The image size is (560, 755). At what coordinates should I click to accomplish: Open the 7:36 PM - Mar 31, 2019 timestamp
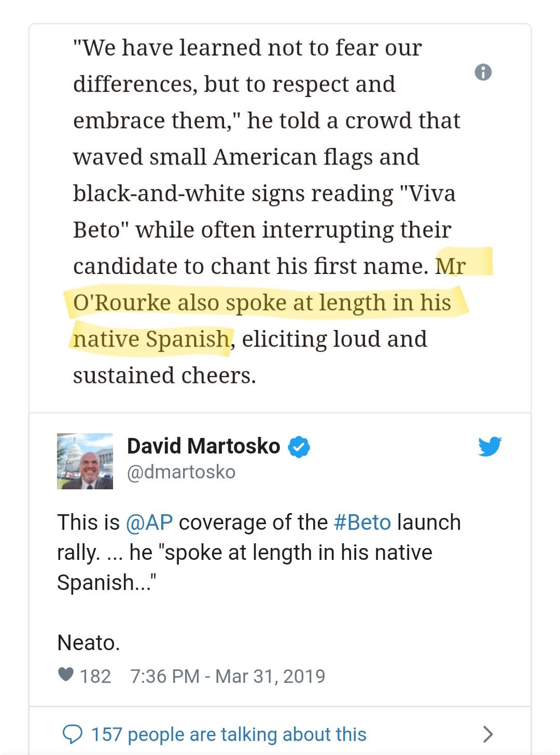[x=228, y=676]
